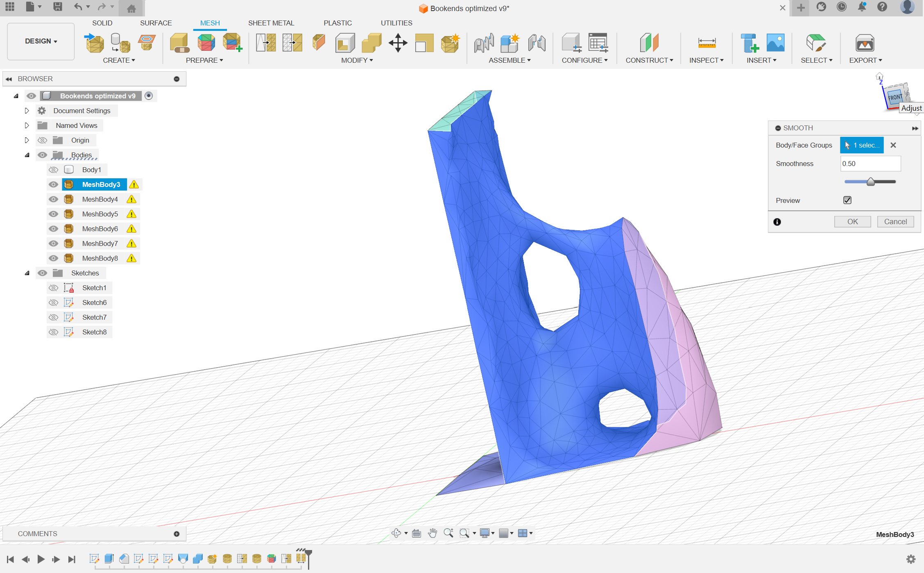Click the Save icon in title bar
The image size is (924, 573).
click(58, 7)
